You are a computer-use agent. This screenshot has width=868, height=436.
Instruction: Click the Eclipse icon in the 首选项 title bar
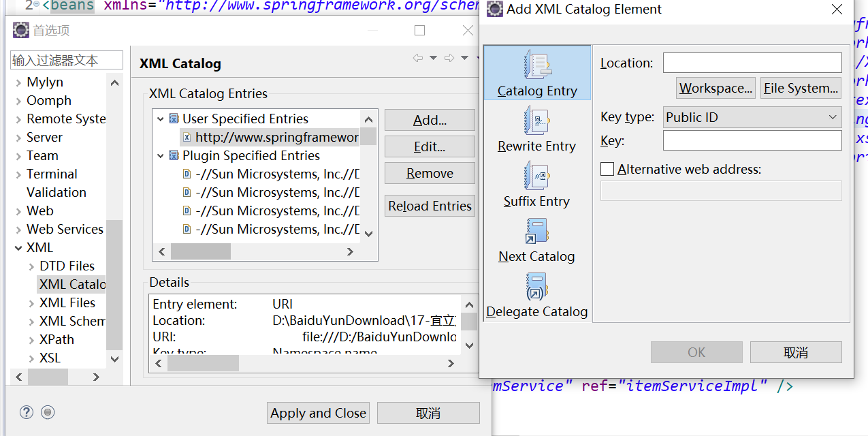(21, 30)
